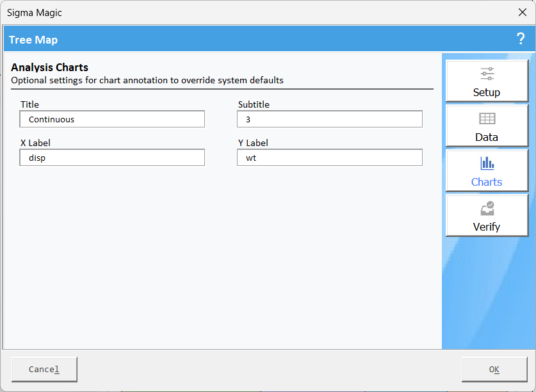Click the X Label caption

35,143
